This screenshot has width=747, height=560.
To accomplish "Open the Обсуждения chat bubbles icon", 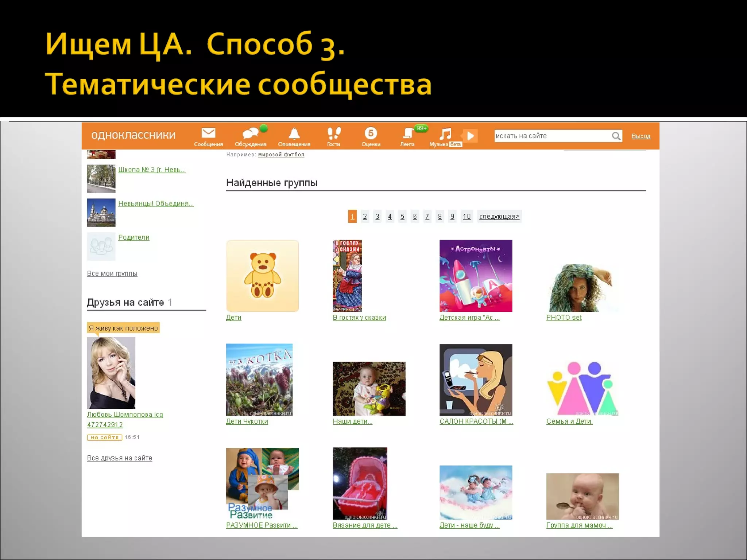I will pos(251,133).
